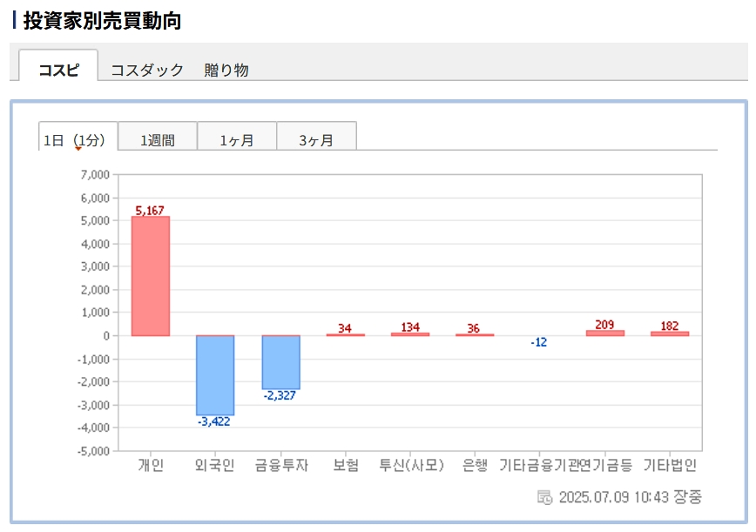The width and height of the screenshot is (756, 532).
Task: Select the 1日 (1分) period tab
Action: click(78, 138)
